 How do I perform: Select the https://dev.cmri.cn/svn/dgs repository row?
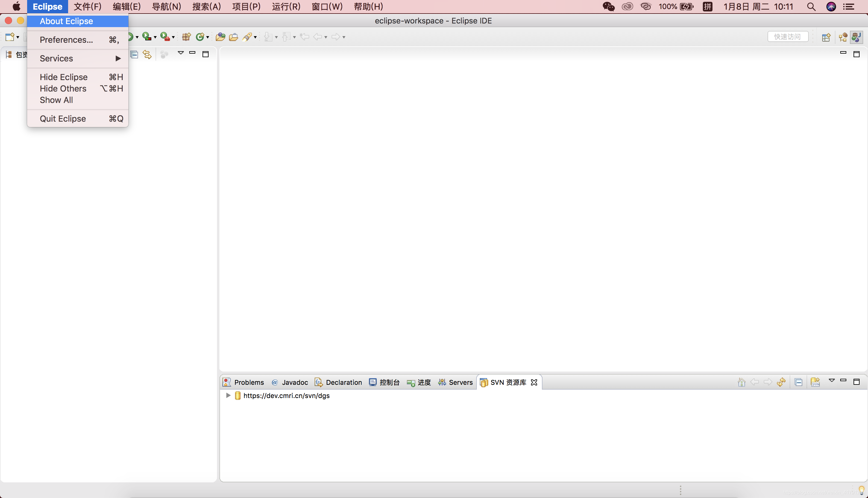(x=543, y=395)
